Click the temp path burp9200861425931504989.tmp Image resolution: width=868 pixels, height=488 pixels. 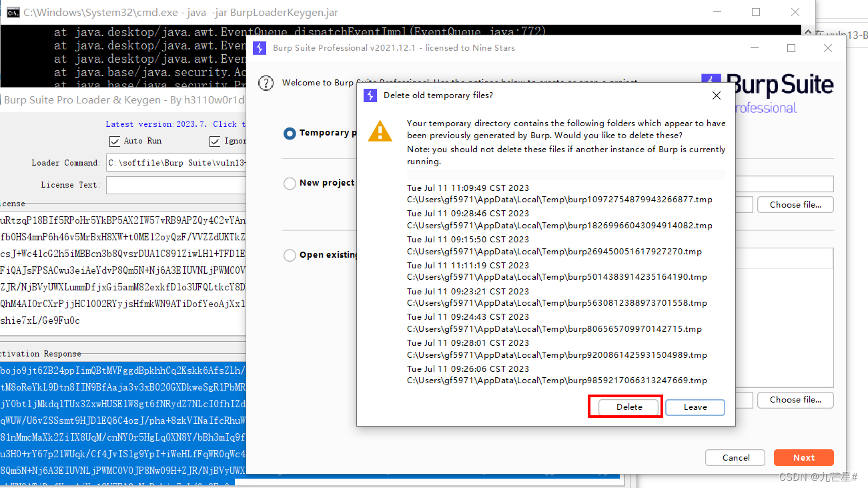pos(557,355)
